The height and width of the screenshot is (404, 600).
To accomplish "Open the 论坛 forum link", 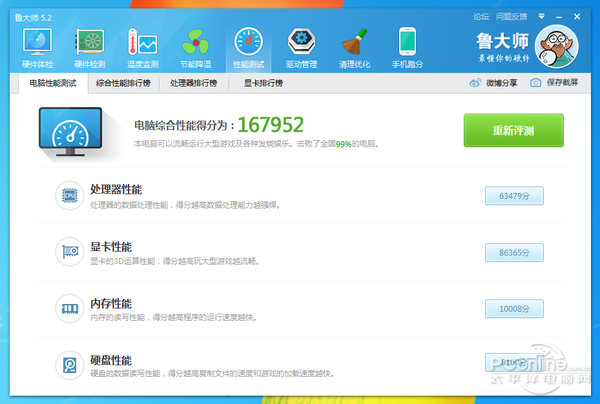I will click(481, 16).
